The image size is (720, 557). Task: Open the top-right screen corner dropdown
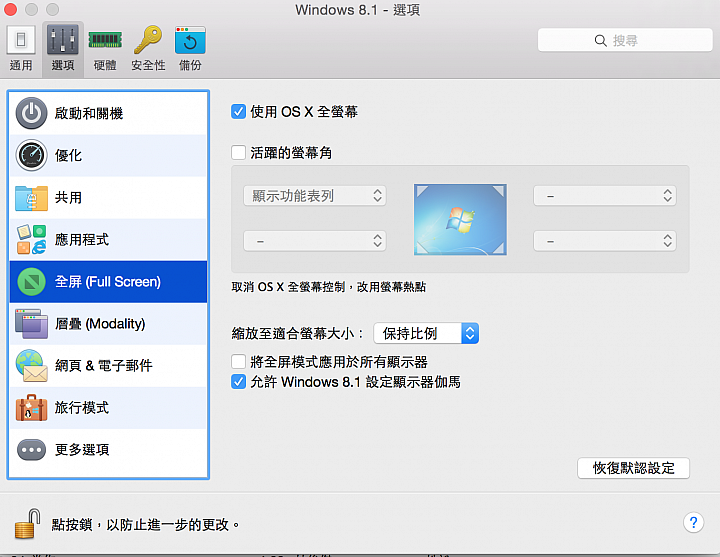[x=605, y=196]
